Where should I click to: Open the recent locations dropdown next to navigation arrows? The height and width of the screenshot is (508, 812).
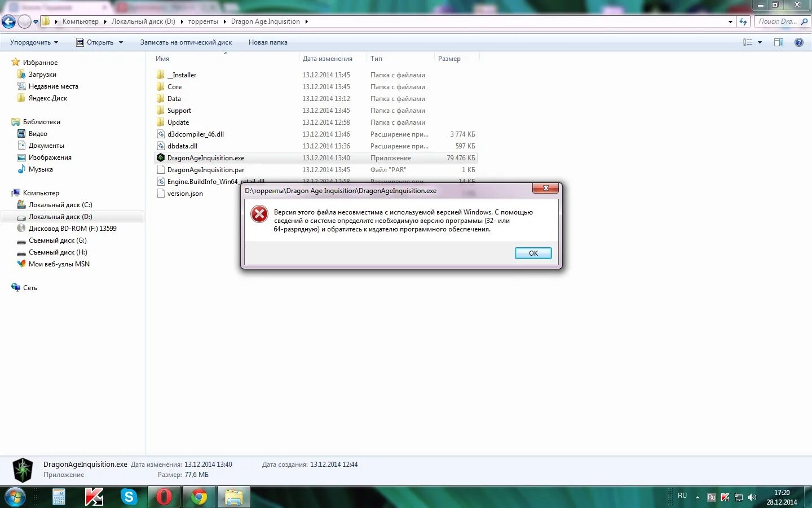[36, 22]
